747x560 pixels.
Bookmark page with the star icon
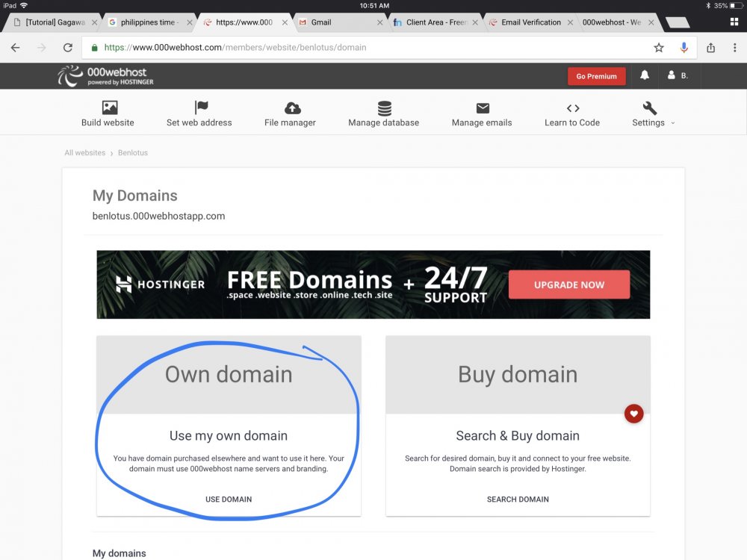659,48
